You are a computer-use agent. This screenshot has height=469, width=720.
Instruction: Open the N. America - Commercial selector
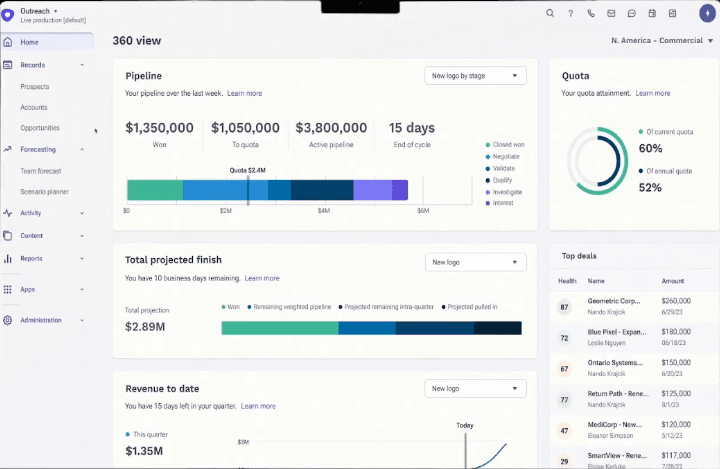[x=662, y=40]
